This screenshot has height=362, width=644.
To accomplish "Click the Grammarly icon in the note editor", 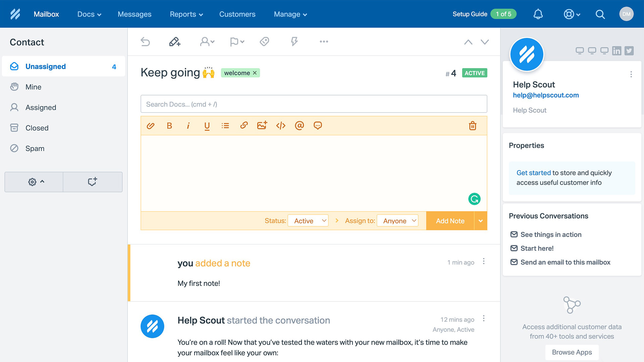I will (x=474, y=199).
